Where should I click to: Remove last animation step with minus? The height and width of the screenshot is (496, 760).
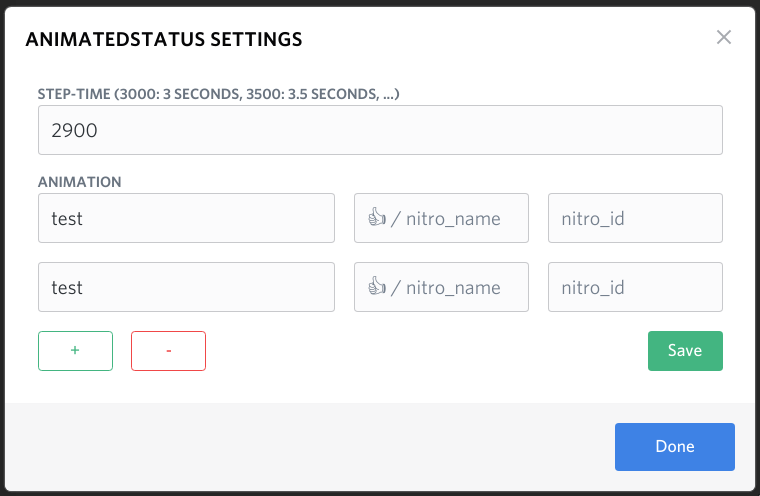coord(168,351)
